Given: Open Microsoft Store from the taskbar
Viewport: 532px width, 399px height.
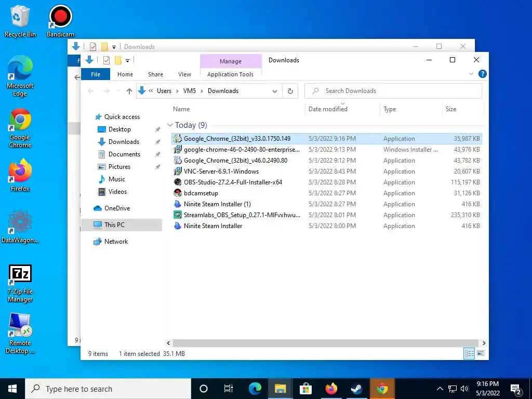Looking at the screenshot, I should point(305,389).
